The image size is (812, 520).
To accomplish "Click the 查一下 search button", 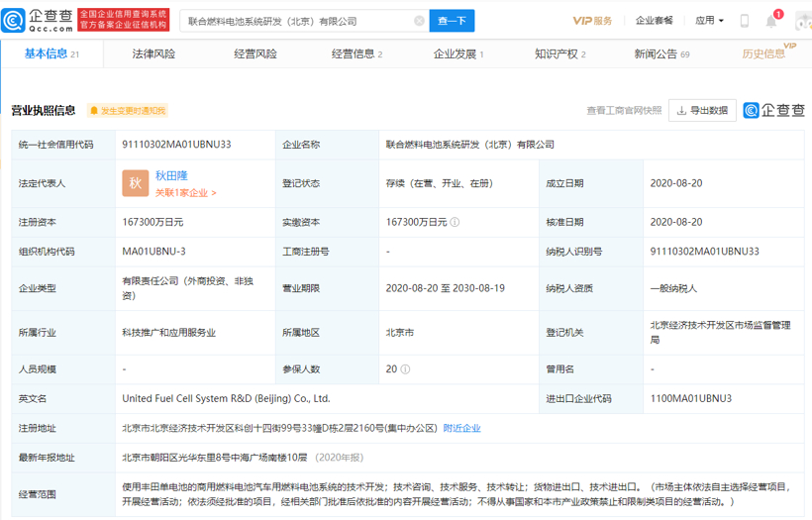I will click(x=453, y=21).
